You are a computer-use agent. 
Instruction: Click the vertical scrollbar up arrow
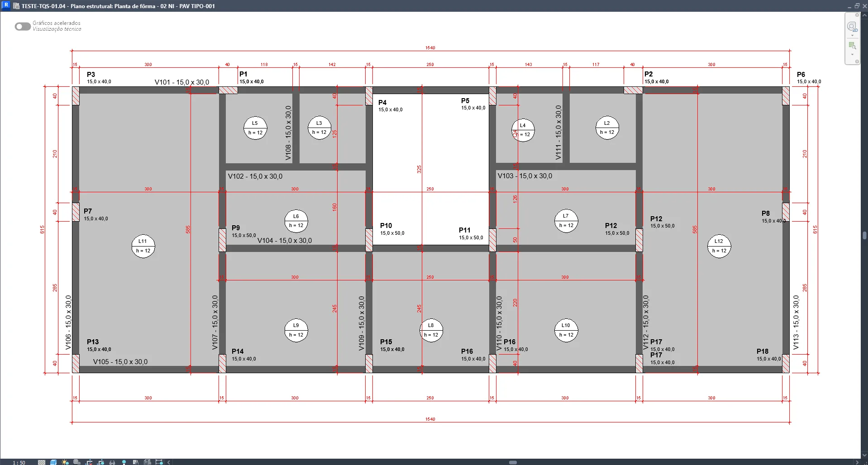pyautogui.click(x=864, y=15)
